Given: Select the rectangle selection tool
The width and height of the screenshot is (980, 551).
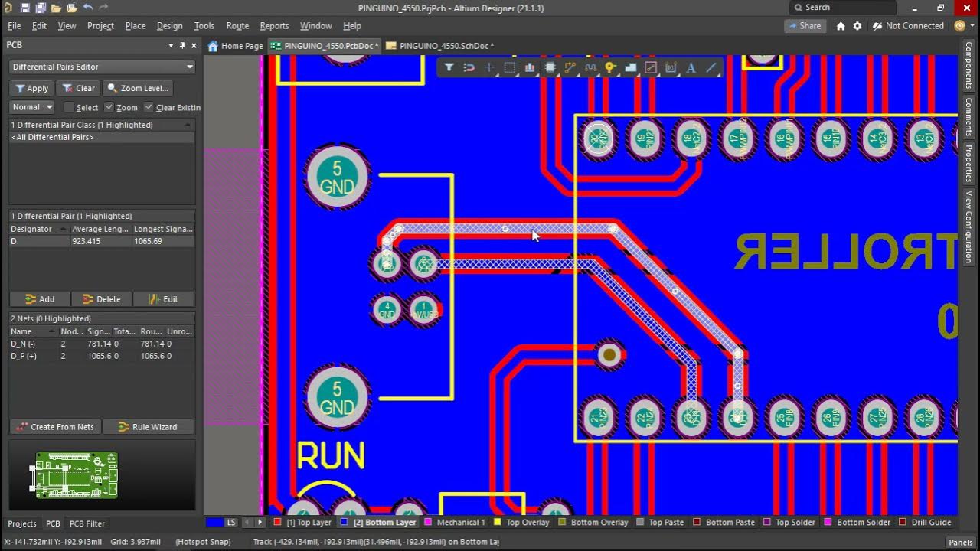Looking at the screenshot, I should (509, 67).
